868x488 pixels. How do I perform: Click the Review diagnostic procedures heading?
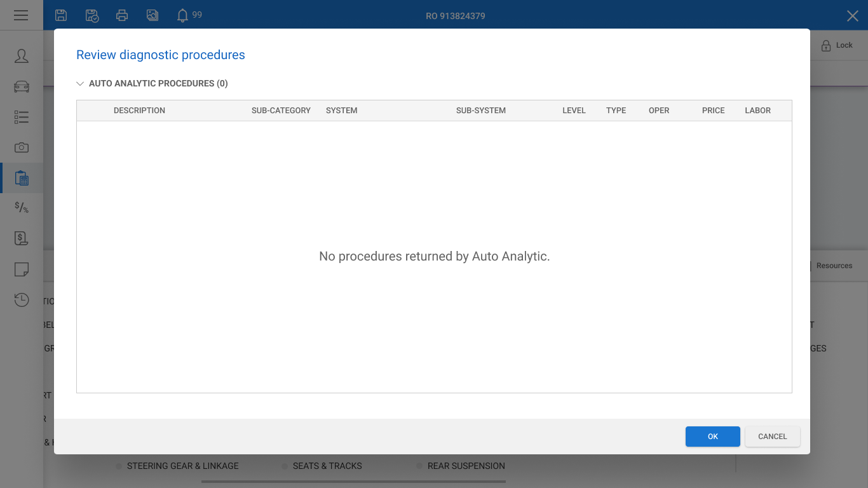pos(161,55)
